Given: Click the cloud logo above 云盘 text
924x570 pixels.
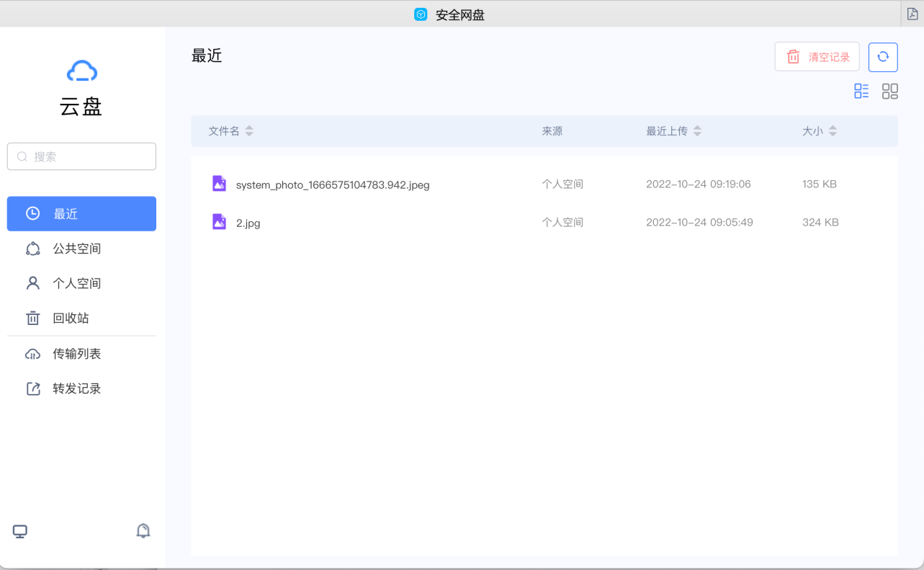Looking at the screenshot, I should coord(81,70).
